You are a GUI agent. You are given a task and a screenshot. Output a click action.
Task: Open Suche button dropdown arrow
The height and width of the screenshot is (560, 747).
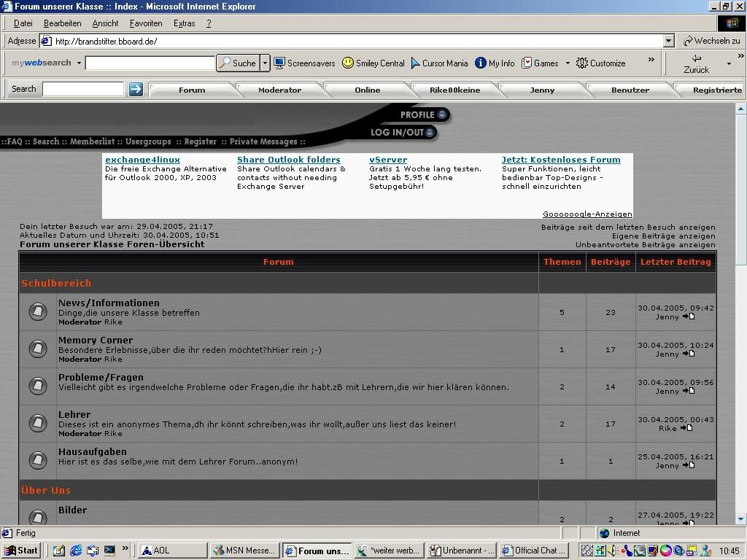(x=265, y=63)
